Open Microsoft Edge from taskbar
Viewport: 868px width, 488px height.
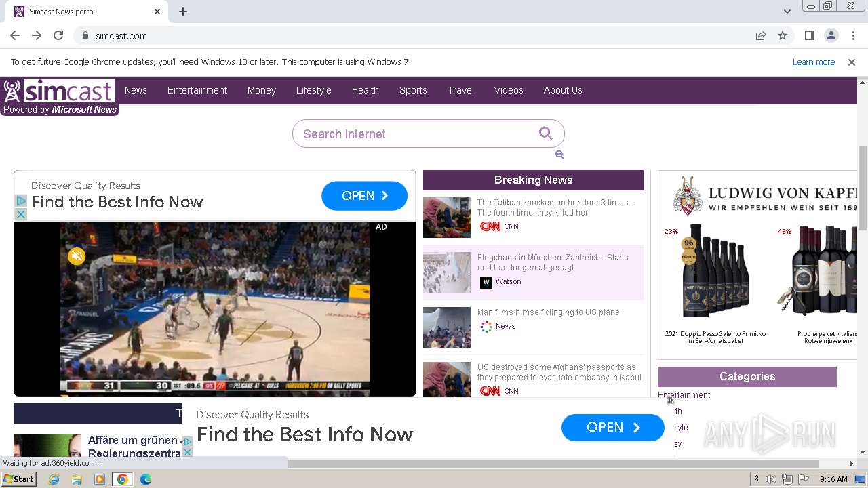[145, 479]
